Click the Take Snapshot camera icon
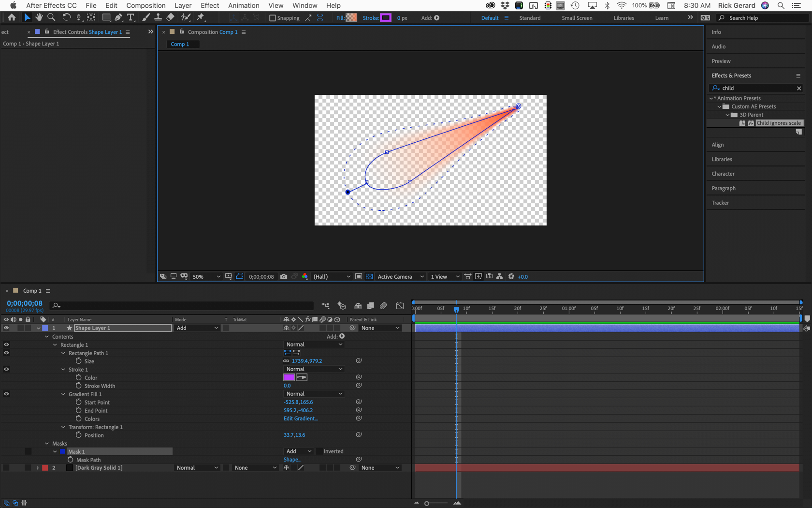The image size is (812, 508). [x=284, y=277]
